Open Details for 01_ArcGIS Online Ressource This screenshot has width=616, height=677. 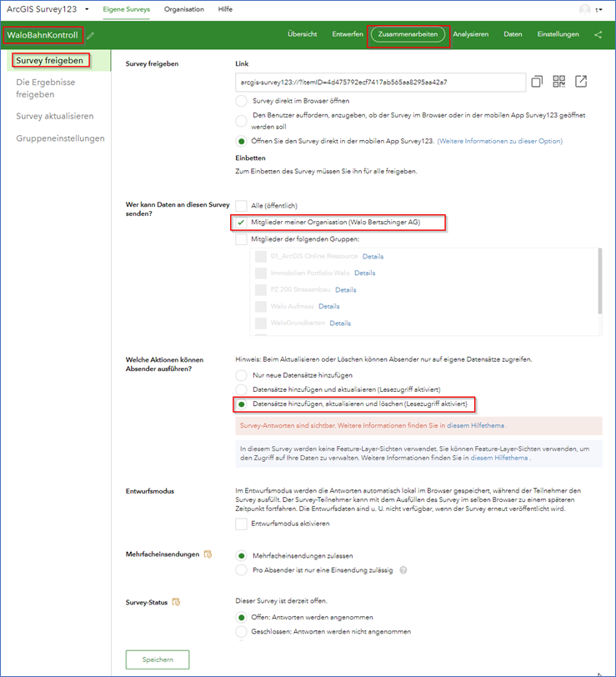click(373, 257)
